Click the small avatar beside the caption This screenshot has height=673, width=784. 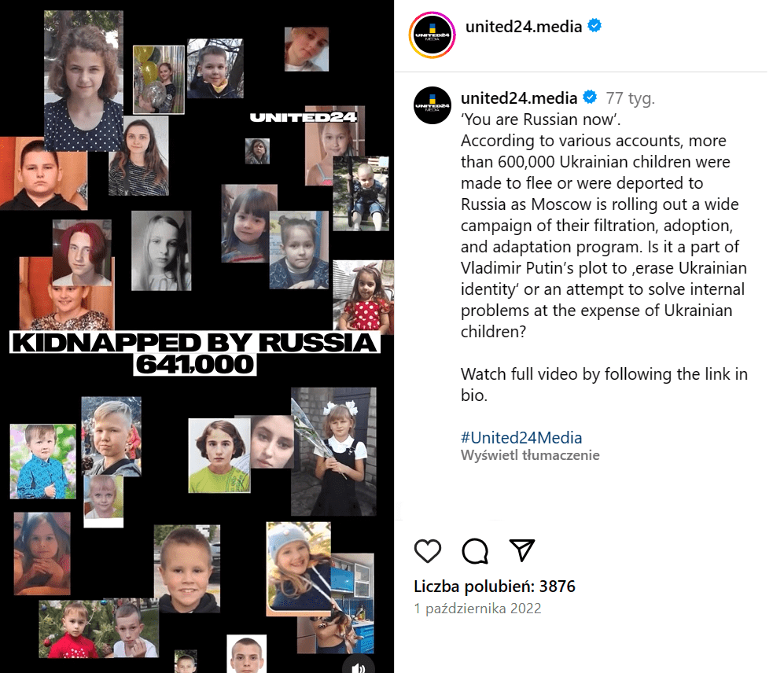(x=432, y=105)
